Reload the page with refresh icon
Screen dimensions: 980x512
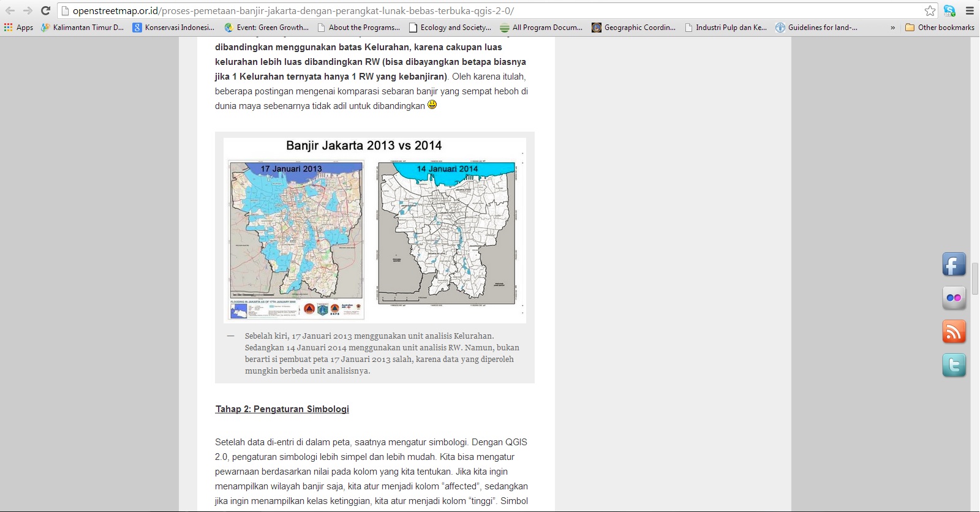click(45, 10)
